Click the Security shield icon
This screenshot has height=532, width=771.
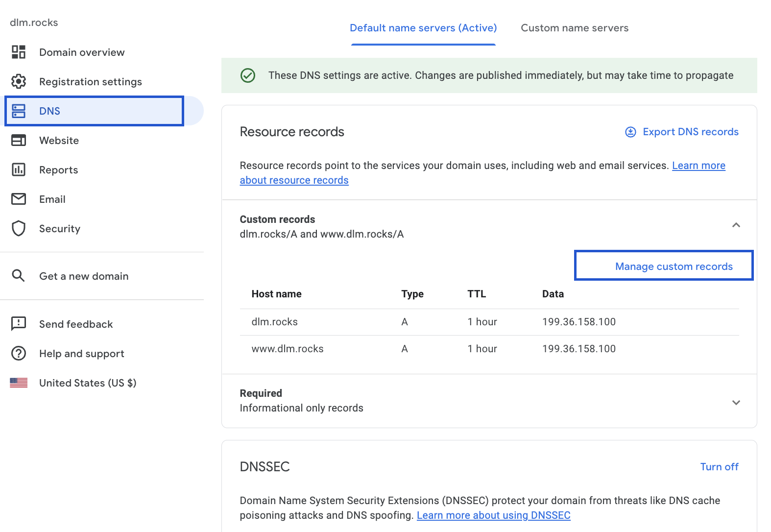pos(19,228)
